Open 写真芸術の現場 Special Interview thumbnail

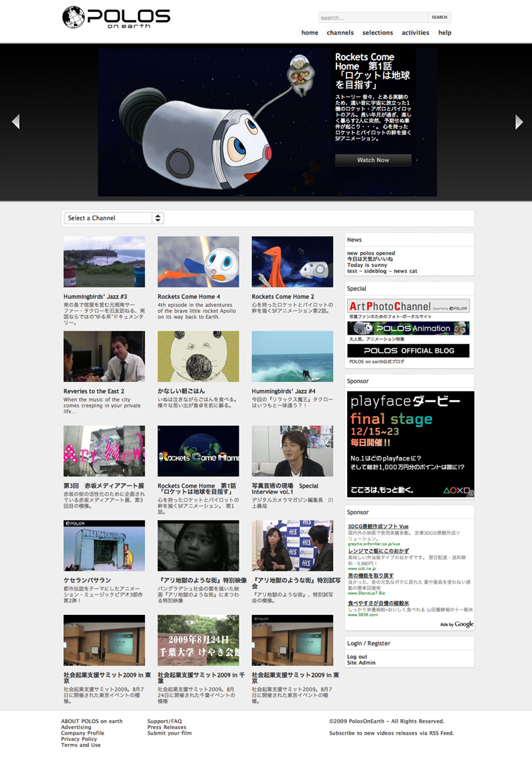coord(292,451)
